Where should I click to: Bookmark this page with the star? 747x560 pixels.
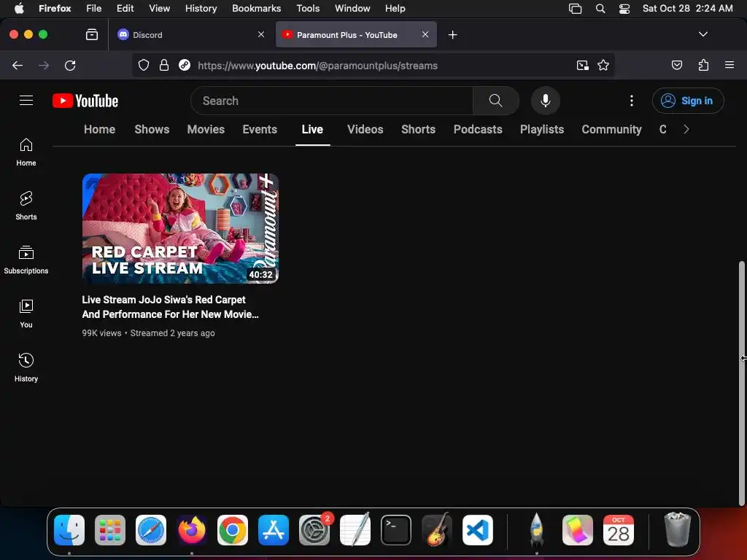point(603,65)
